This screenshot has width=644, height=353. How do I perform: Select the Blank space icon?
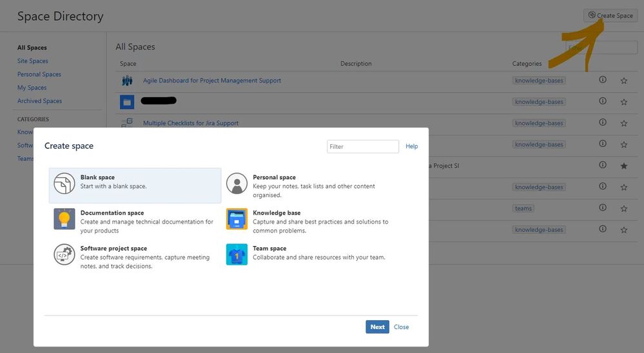[x=64, y=183]
